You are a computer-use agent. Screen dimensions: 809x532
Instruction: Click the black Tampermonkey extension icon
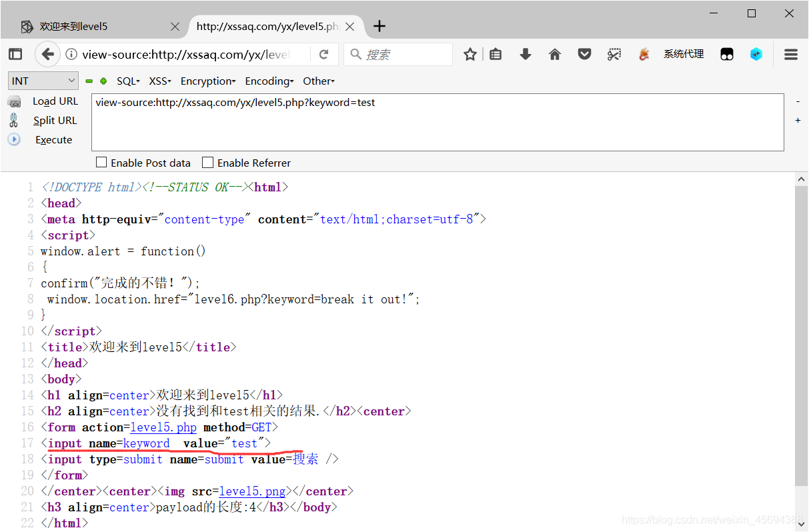[727, 55]
